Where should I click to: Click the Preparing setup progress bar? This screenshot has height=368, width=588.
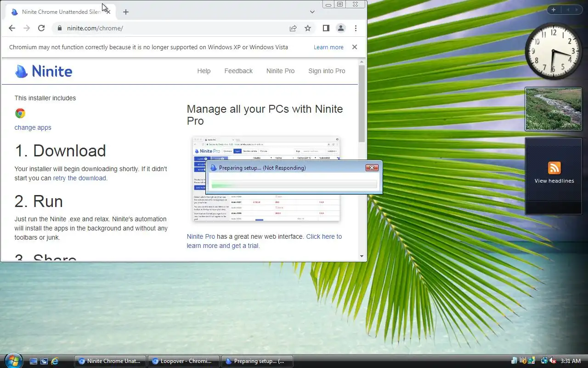(x=294, y=184)
